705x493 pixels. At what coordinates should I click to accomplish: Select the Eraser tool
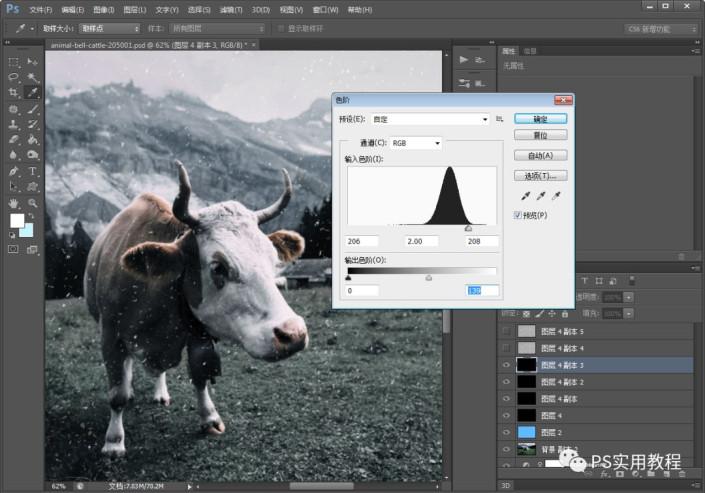[x=13, y=139]
